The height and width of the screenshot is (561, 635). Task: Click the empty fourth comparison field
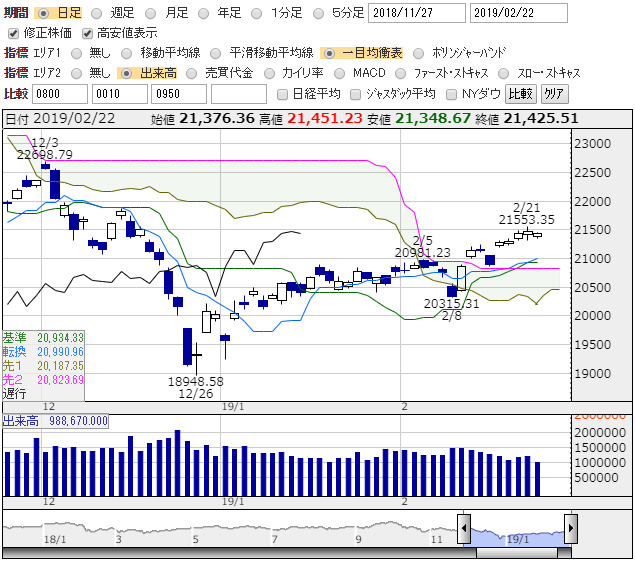(239, 94)
